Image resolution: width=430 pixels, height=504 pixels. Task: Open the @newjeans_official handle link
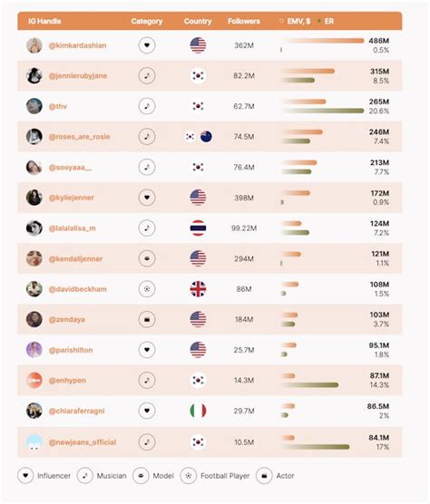point(83,442)
